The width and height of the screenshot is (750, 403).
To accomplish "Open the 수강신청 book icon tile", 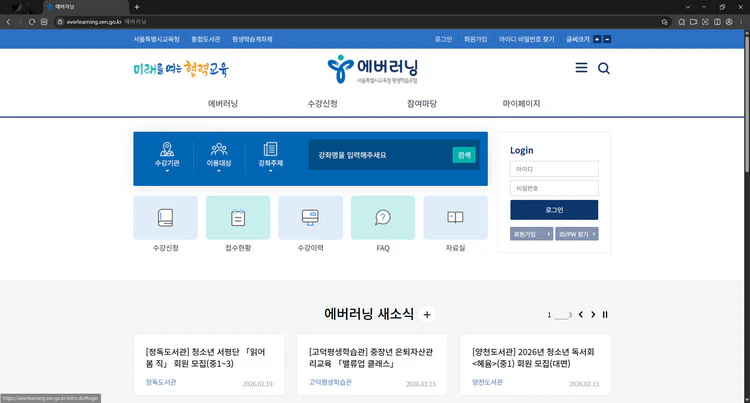I will coord(165,217).
